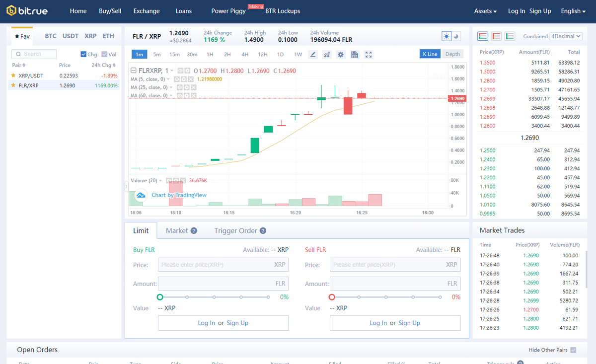Open settings for MA (5, close, 0) indicator

point(183,79)
